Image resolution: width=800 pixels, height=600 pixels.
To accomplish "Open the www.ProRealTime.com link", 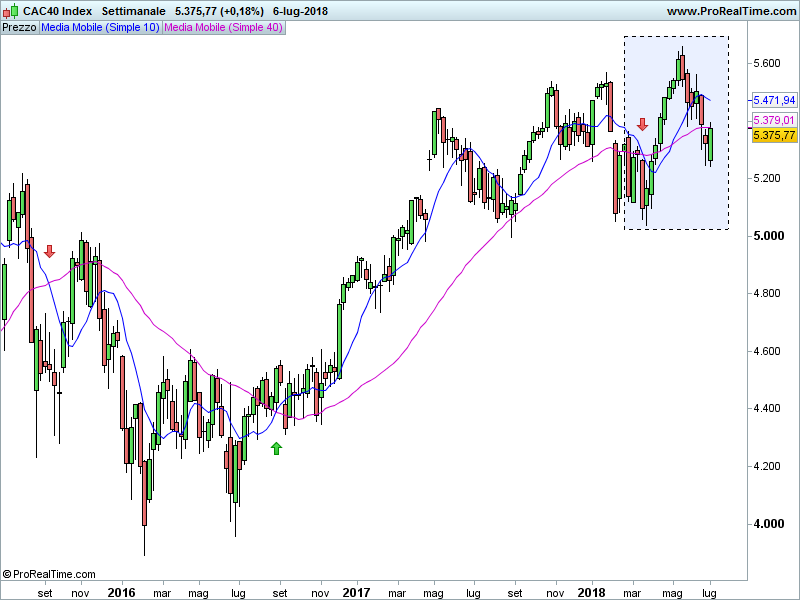I will click(731, 11).
